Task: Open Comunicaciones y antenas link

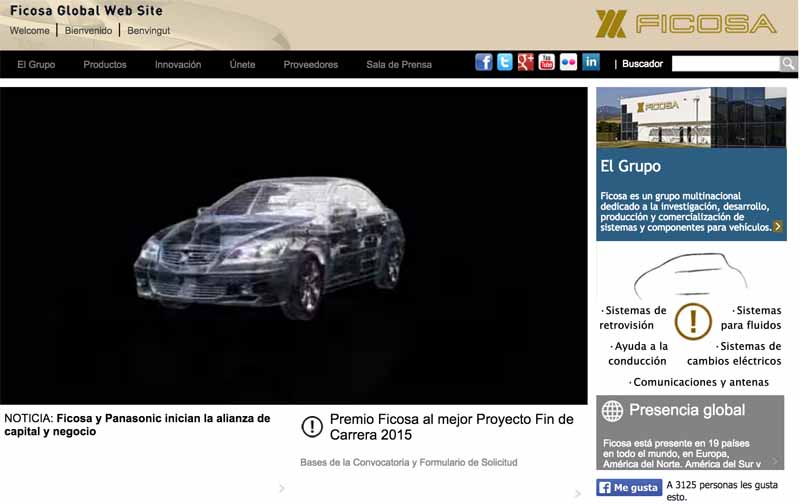Action: (698, 382)
